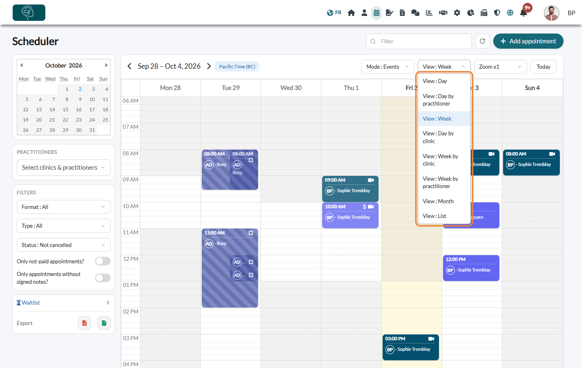Open Format: All filter dropdown

point(64,207)
